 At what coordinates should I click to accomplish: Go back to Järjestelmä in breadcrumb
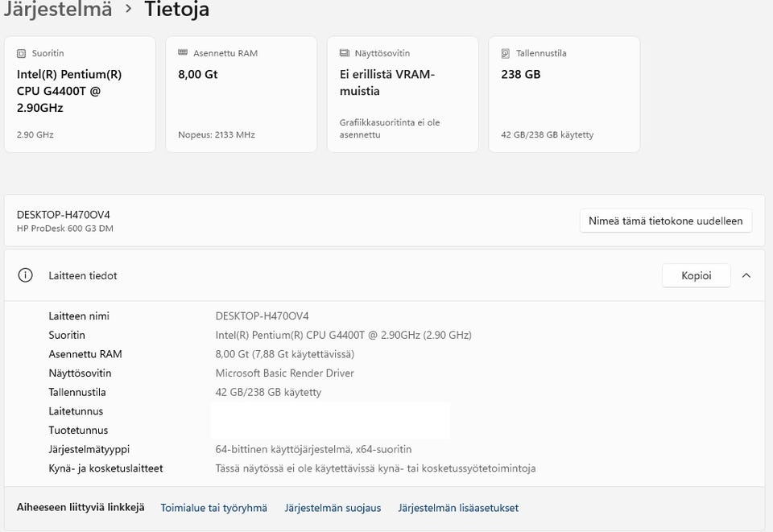(58, 9)
